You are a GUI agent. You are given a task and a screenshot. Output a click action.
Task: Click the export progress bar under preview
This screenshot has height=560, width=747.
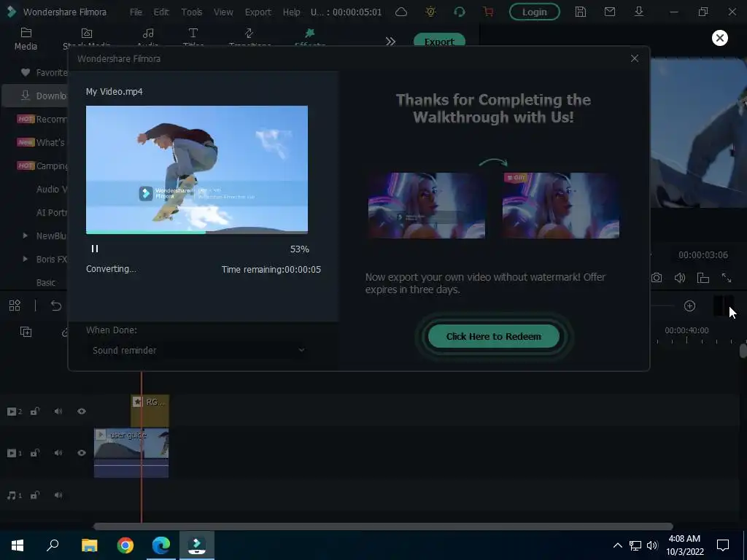197,233
